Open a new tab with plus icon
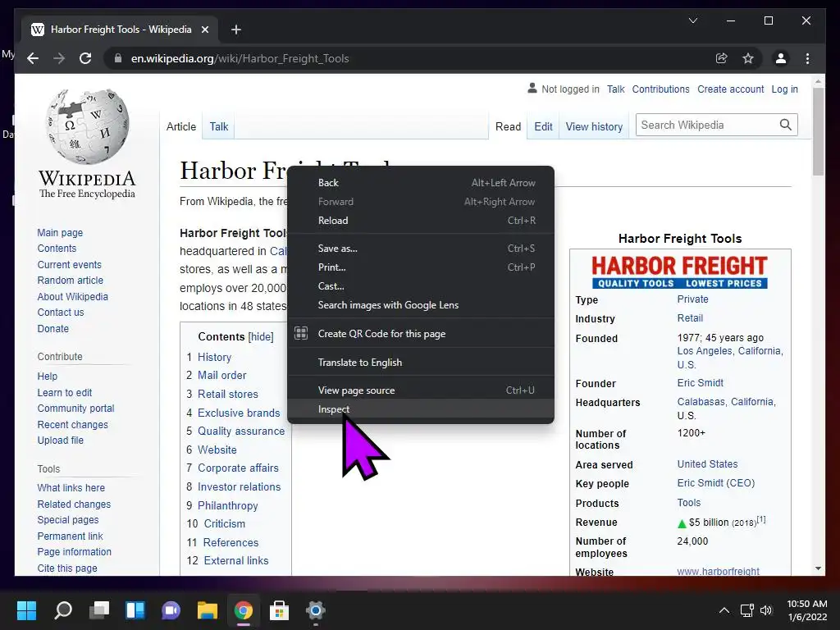This screenshot has width=840, height=630. pyautogui.click(x=235, y=30)
